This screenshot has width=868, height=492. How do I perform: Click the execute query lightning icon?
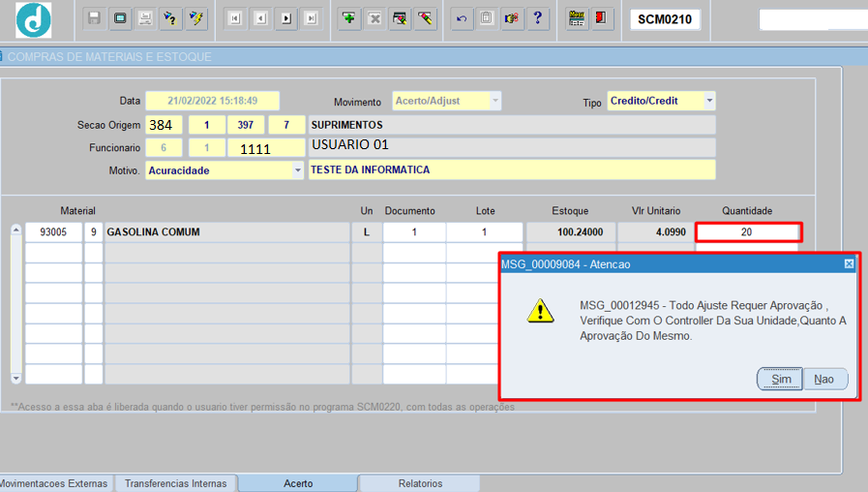(196, 18)
